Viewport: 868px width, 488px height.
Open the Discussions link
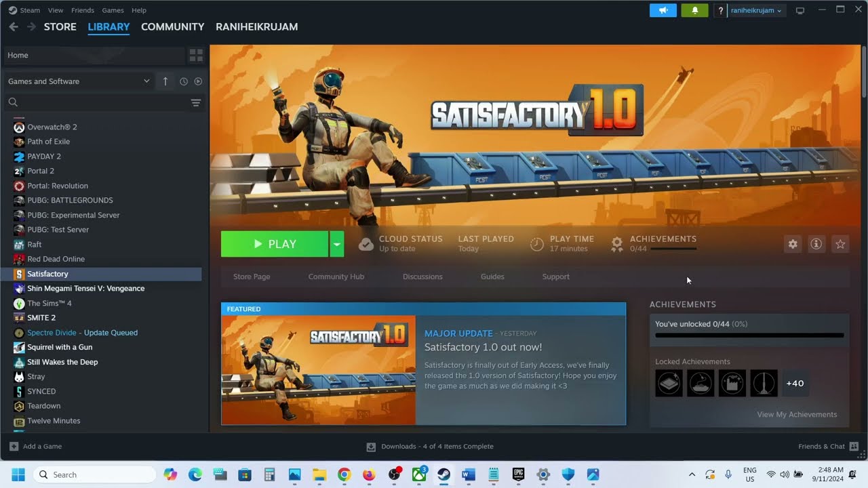[x=422, y=277]
